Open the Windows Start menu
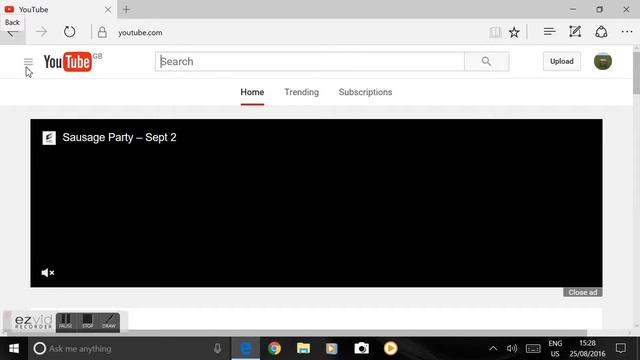Viewport: 640px width, 360px height. [14, 349]
